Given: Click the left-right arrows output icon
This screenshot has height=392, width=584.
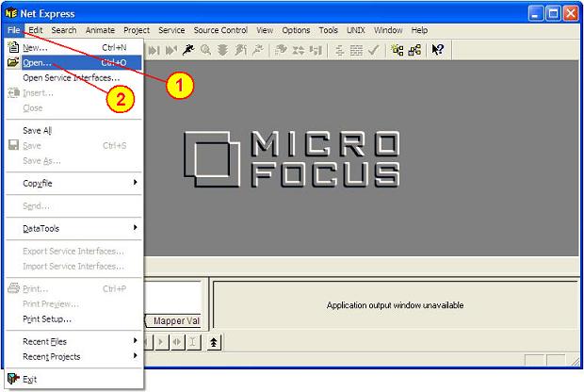Looking at the screenshot, I should click(x=177, y=342).
